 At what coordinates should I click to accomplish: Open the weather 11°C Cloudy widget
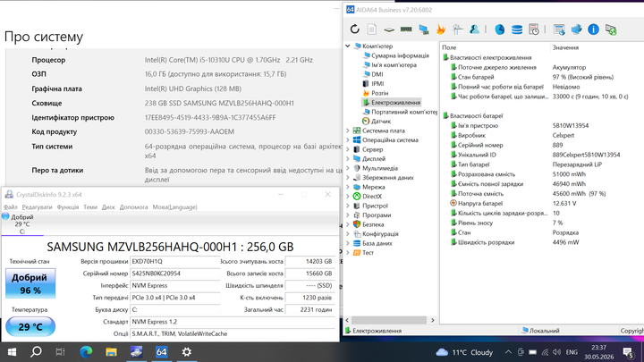pyautogui.click(x=464, y=352)
